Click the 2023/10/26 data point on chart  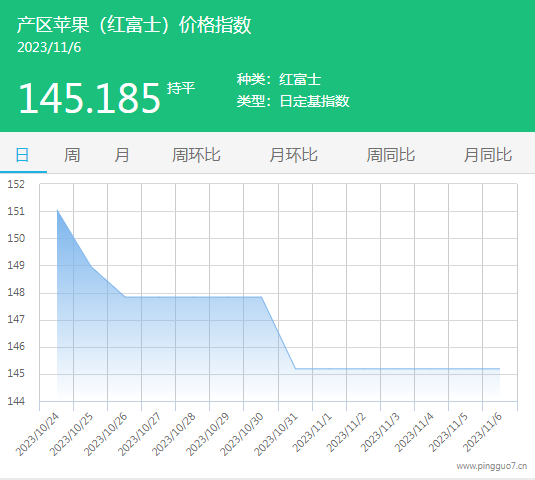pyautogui.click(x=125, y=297)
